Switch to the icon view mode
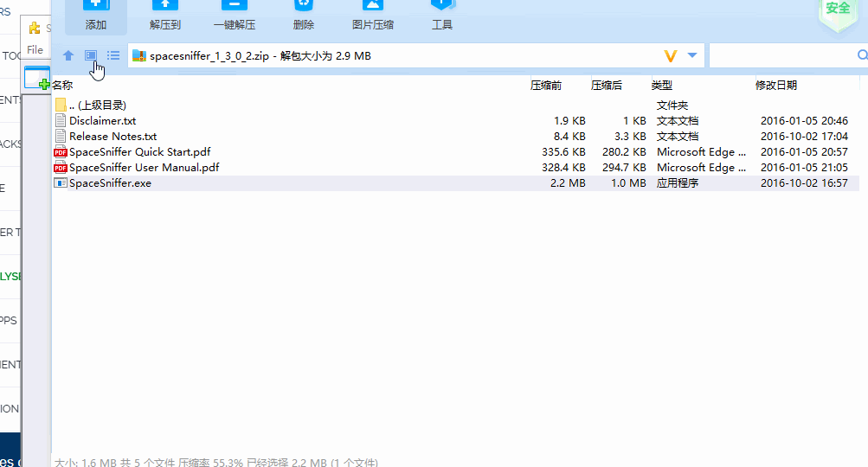Viewport: 868px width, 467px height. coord(91,55)
